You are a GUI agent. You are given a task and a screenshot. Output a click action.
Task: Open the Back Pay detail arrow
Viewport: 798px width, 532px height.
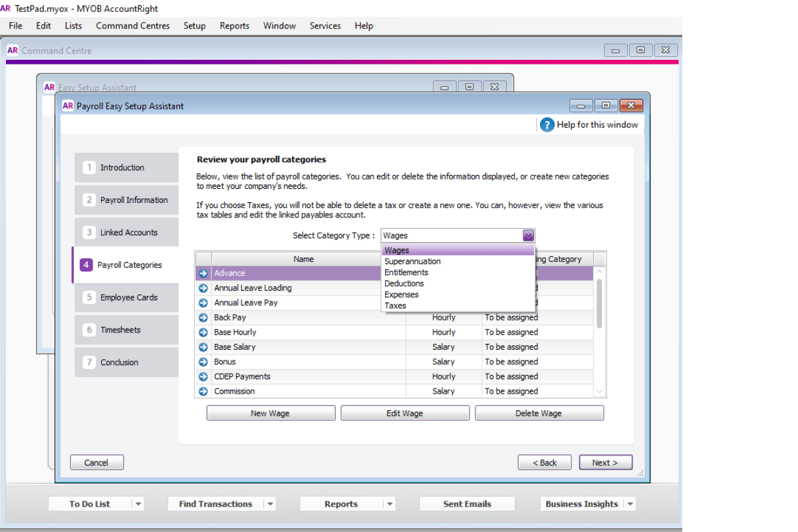click(x=203, y=317)
